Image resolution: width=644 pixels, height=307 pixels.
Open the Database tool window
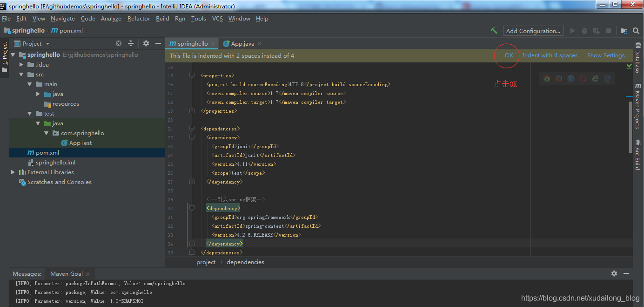coord(638,58)
